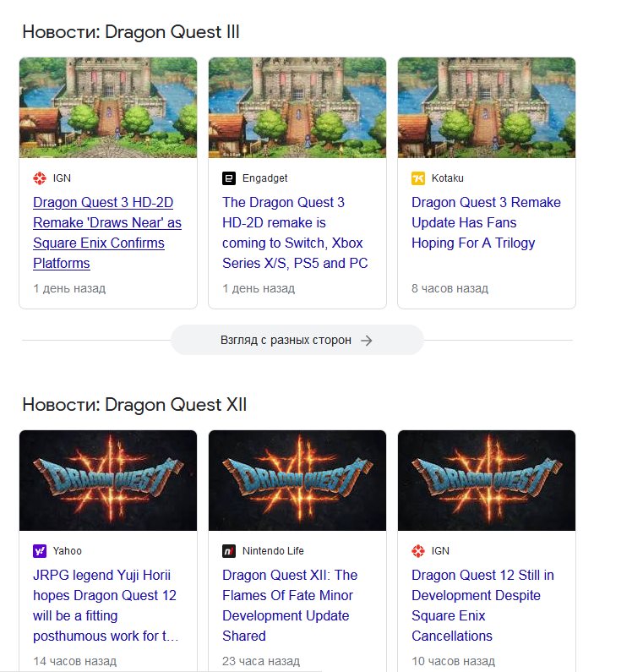Open Engadget article about Switch, Xbox, PS5 and PC

[295, 232]
